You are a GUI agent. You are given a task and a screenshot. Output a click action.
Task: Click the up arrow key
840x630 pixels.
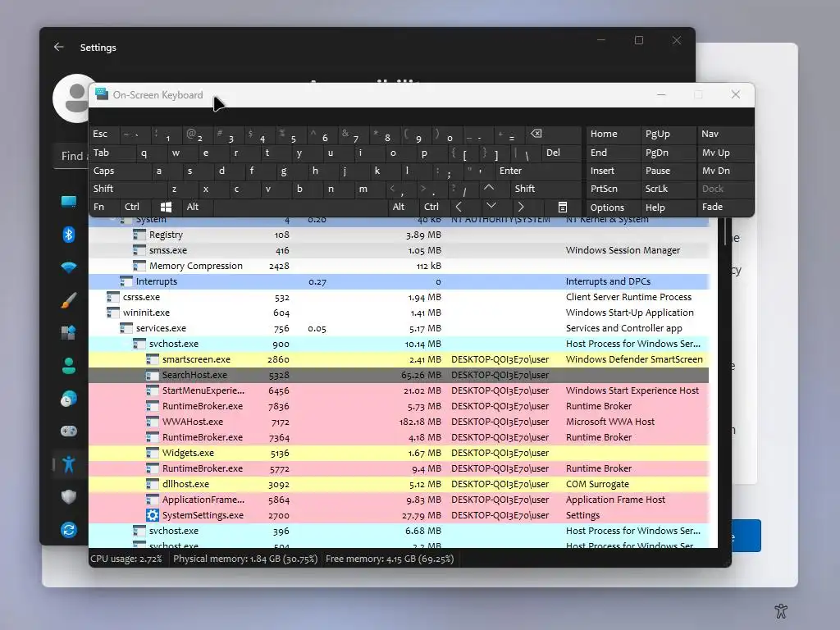click(x=489, y=188)
